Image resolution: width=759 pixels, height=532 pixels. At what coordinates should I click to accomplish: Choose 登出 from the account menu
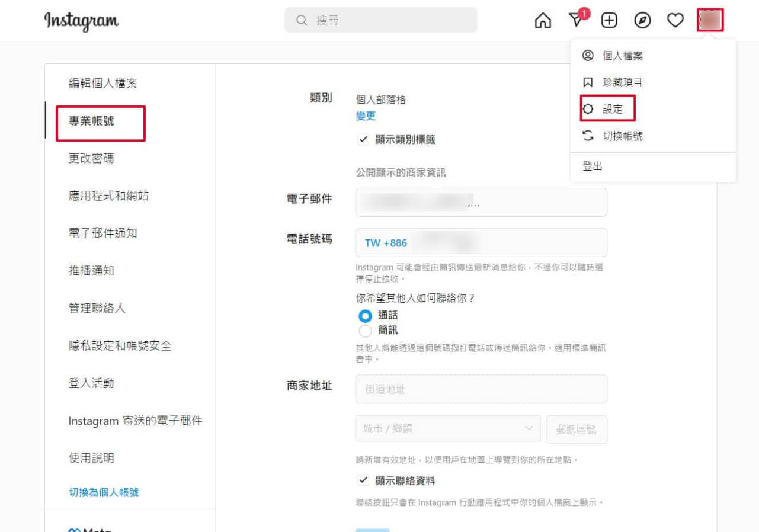[592, 166]
